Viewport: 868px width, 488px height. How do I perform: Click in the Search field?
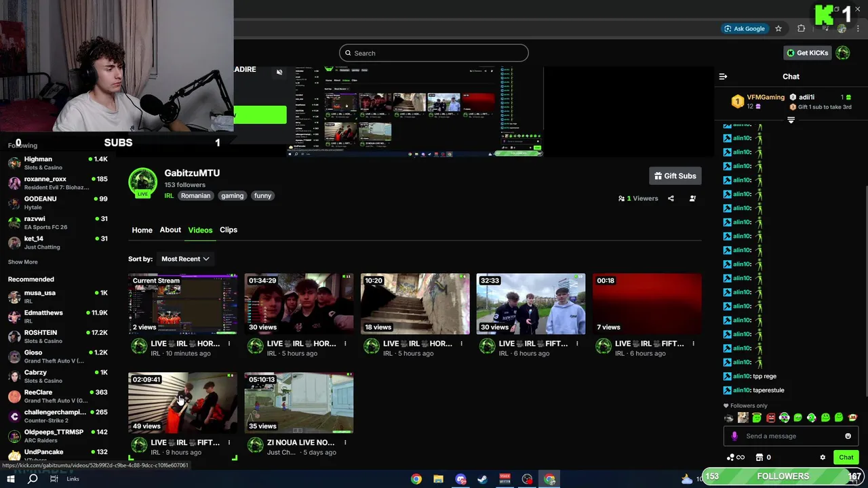click(x=434, y=53)
